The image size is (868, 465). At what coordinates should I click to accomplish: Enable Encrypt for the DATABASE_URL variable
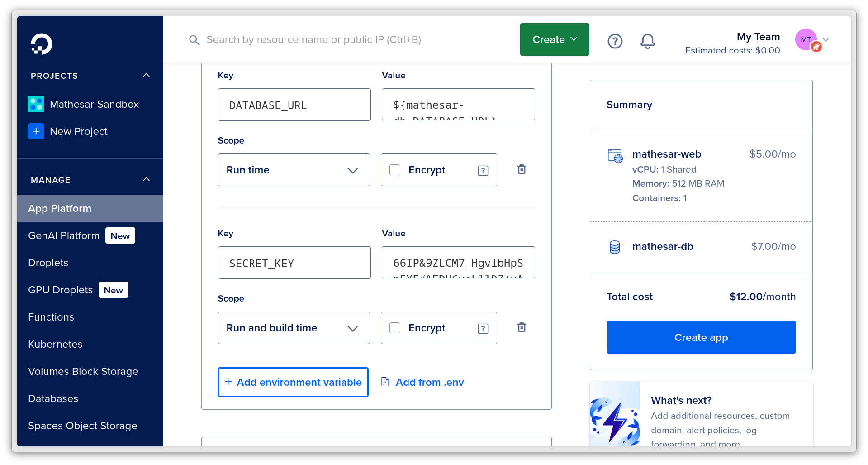pos(395,169)
